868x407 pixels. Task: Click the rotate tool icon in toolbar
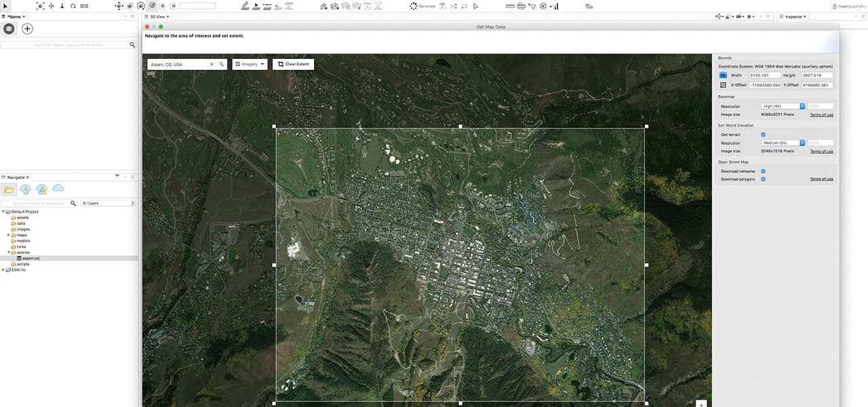(73, 5)
